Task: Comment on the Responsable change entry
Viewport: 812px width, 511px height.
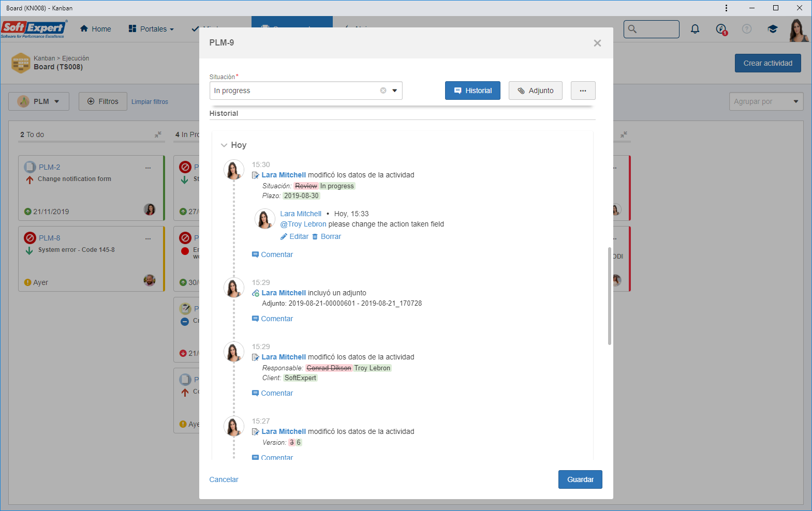Action: [x=272, y=393]
